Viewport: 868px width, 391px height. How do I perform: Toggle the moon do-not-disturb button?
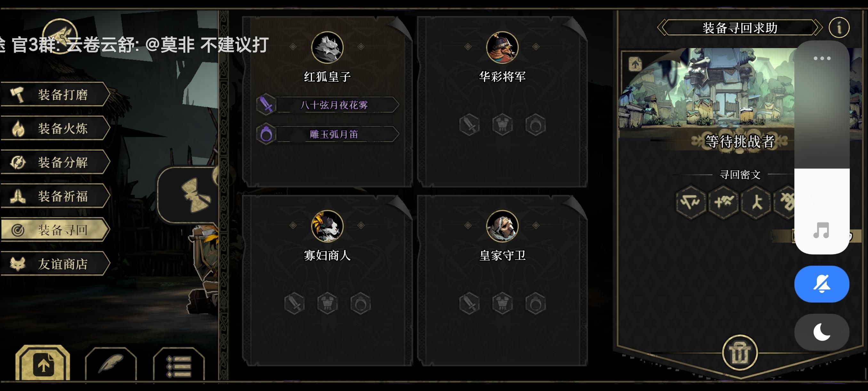[x=822, y=332]
